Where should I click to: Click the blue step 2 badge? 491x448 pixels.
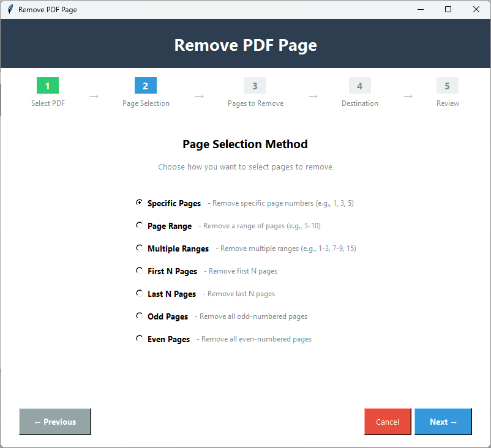145,86
